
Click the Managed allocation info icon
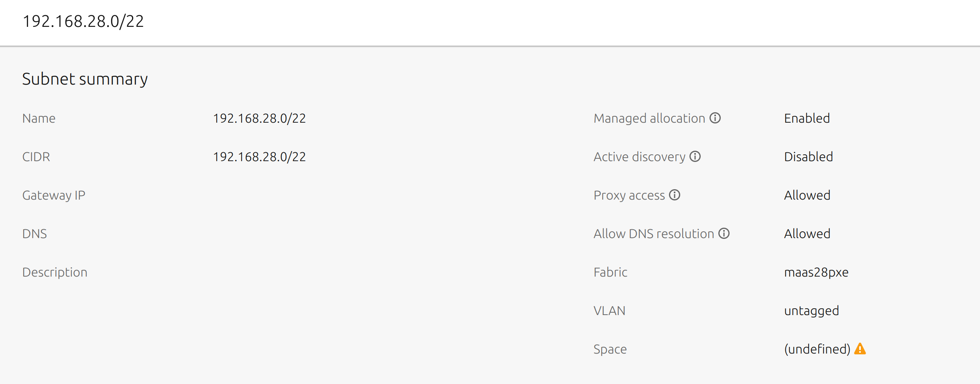(x=715, y=118)
